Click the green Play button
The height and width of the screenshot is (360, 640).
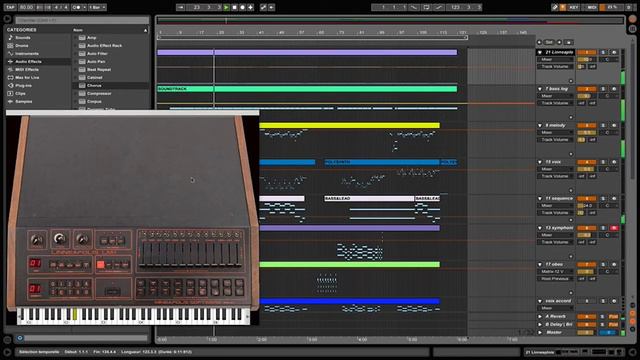227,7
